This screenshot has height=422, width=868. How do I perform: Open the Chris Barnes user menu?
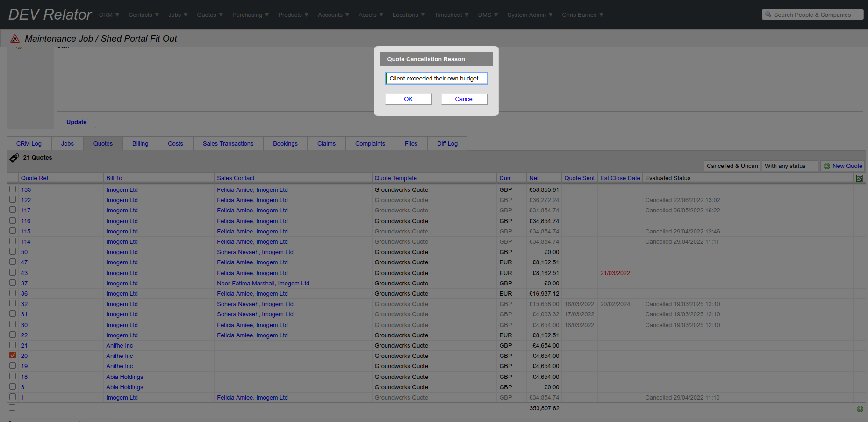583,15
